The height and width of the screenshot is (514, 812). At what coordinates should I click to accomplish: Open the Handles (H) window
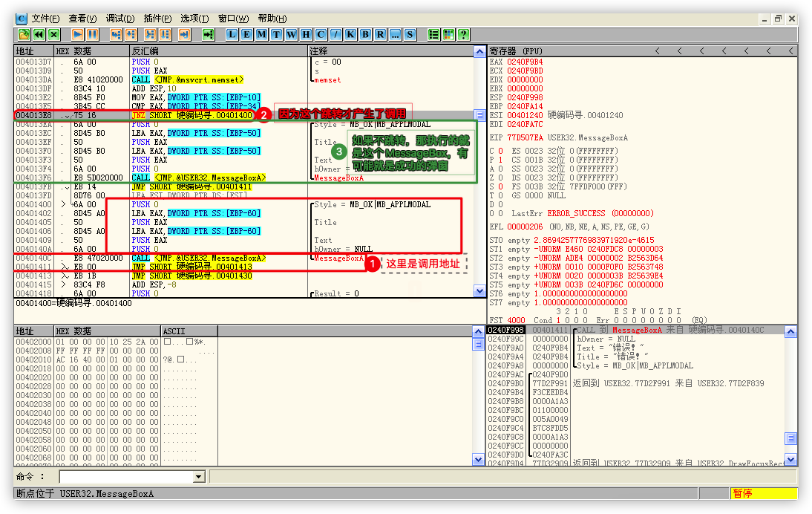307,34
